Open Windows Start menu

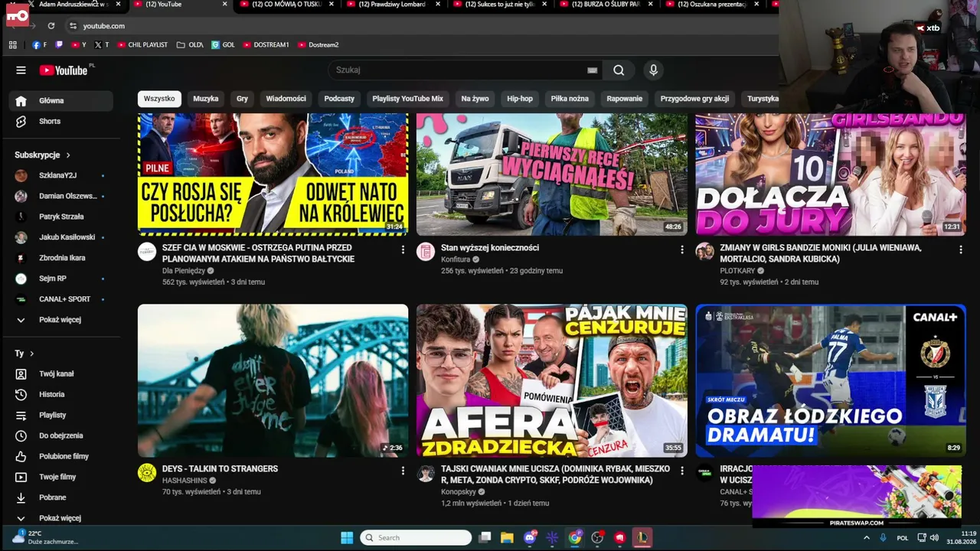(347, 538)
